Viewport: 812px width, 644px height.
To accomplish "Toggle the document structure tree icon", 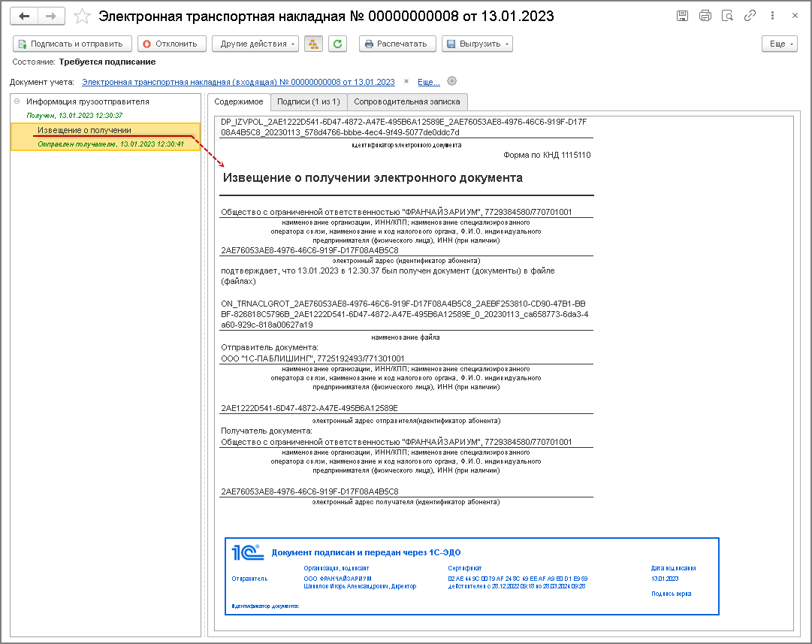I will coord(313,44).
